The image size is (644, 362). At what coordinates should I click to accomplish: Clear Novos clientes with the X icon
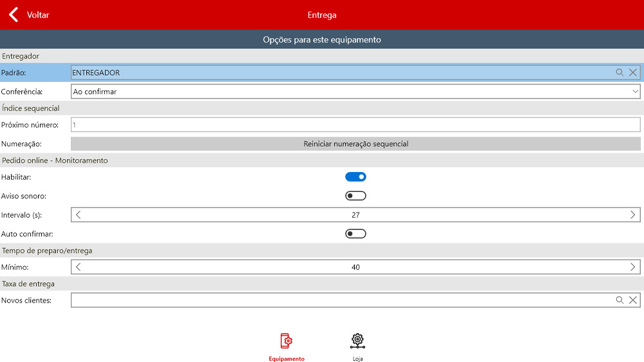633,300
